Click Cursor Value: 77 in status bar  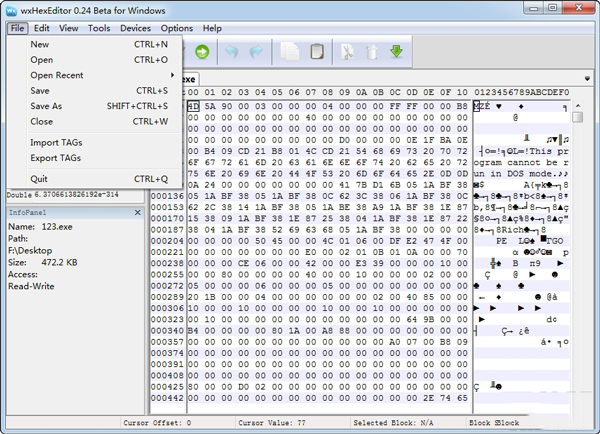pyautogui.click(x=272, y=423)
